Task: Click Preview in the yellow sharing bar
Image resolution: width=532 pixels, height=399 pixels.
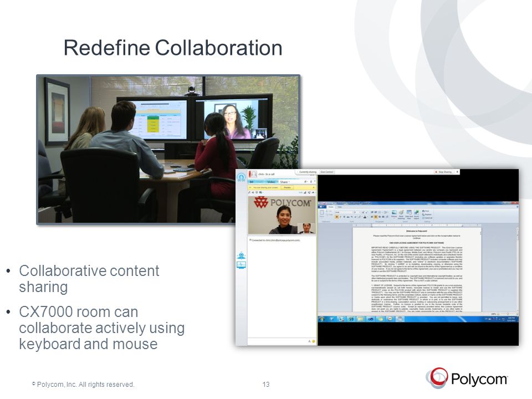Action: [x=287, y=187]
